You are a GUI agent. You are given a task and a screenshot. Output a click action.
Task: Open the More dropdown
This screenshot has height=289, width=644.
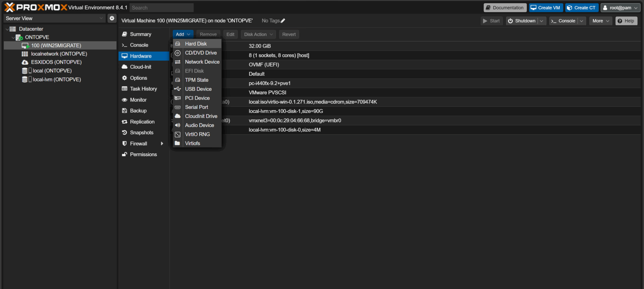point(601,21)
